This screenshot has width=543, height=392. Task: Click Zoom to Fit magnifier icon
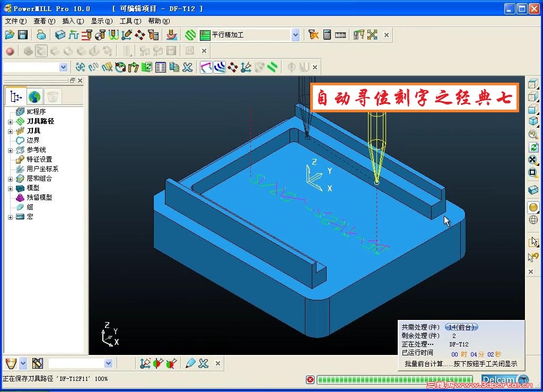pyautogui.click(x=533, y=160)
